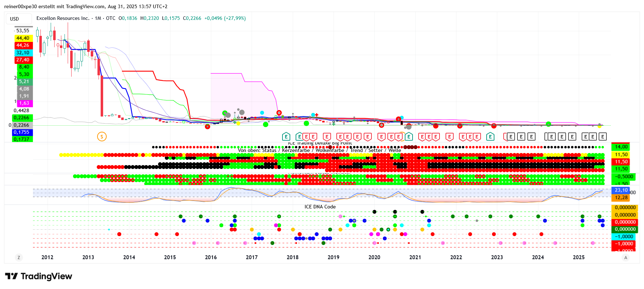Toggle auto scale with the A button

click(x=626, y=257)
